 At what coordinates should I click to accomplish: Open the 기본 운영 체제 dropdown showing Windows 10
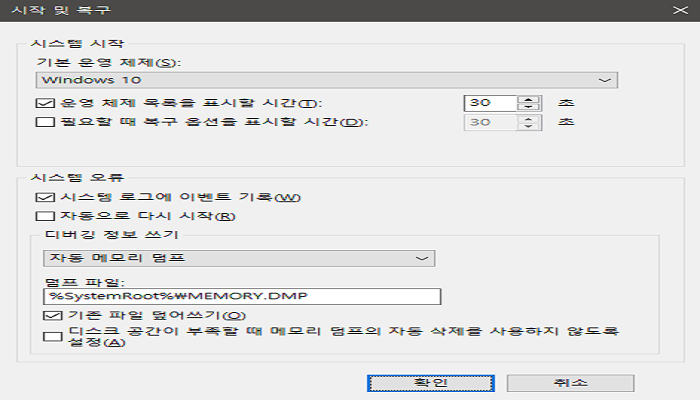[327, 80]
